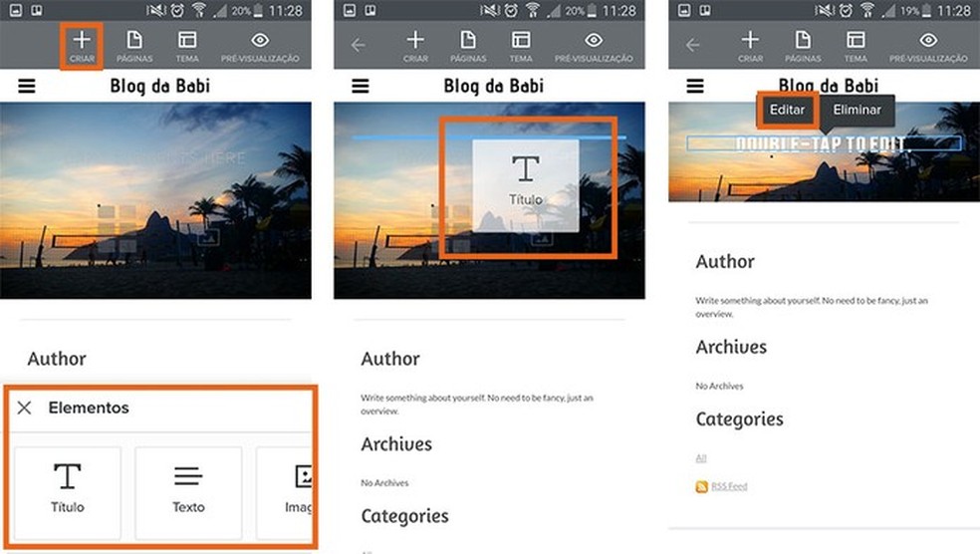Open Tema on the middle phone screen
This screenshot has height=554, width=980.
(521, 45)
